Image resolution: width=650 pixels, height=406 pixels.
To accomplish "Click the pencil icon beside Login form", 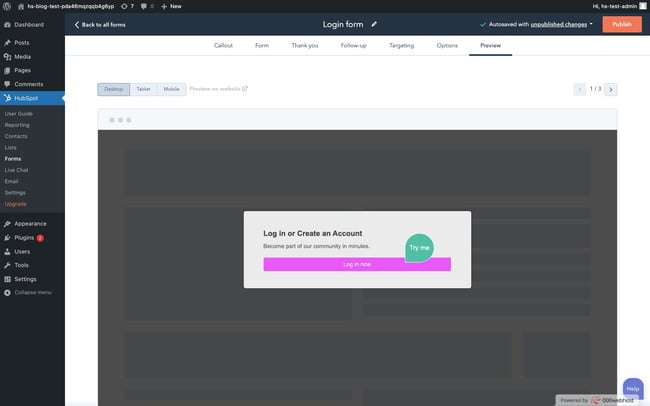I will click(x=375, y=23).
